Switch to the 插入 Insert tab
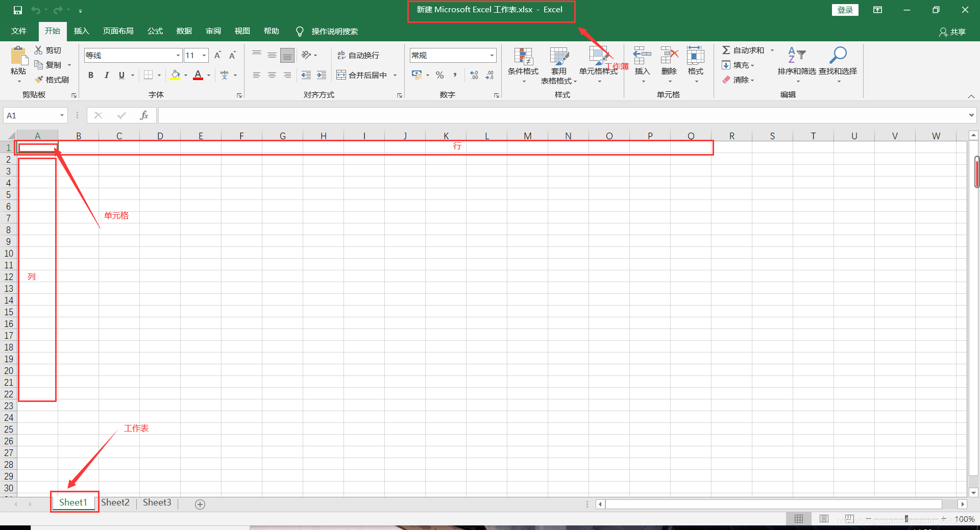 tap(82, 31)
